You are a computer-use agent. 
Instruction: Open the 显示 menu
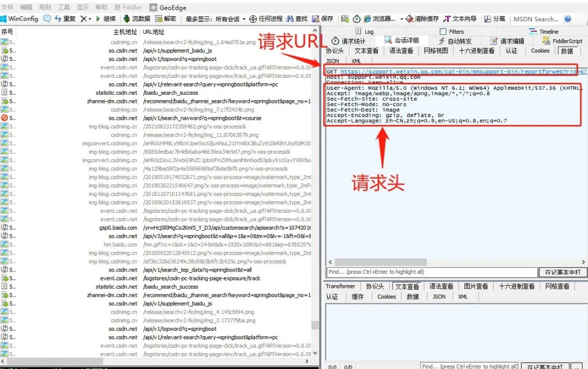point(83,7)
